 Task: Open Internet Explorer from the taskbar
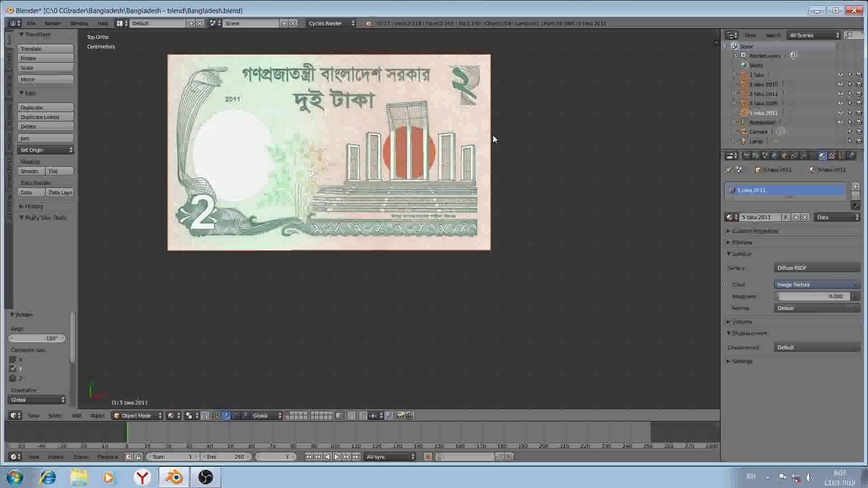pyautogui.click(x=47, y=477)
